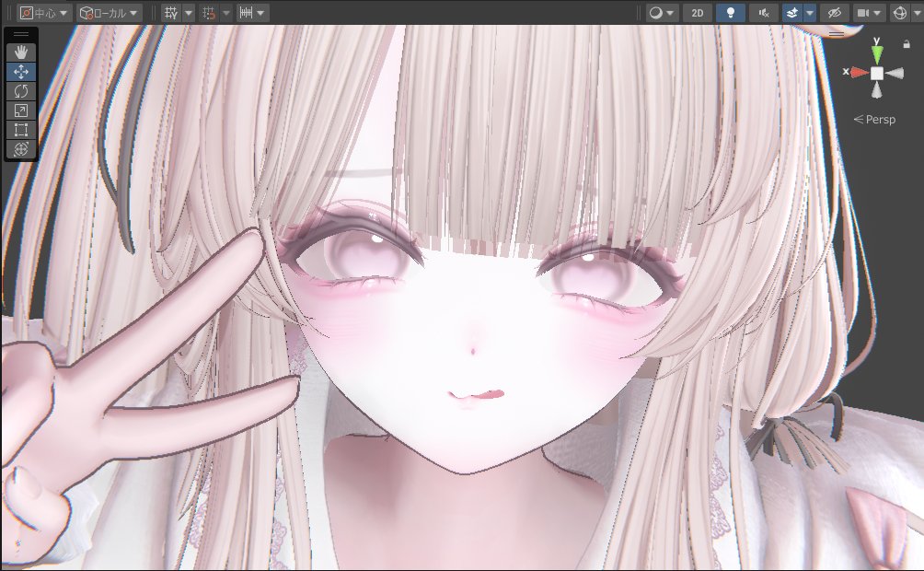Open the scene effects options arrow
This screenshot has width=924, height=571.
point(810,12)
